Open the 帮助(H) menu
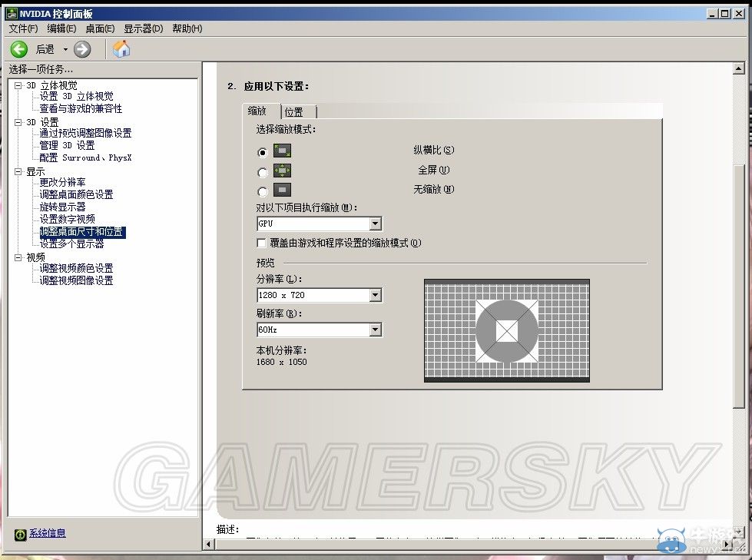Viewport: 752px width, 560px height. click(187, 28)
